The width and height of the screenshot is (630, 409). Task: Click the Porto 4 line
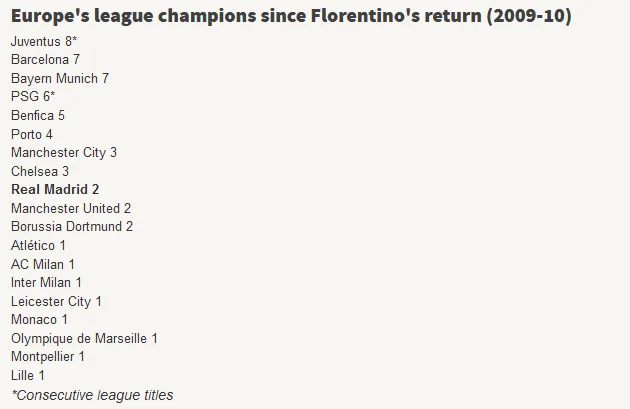(32, 134)
